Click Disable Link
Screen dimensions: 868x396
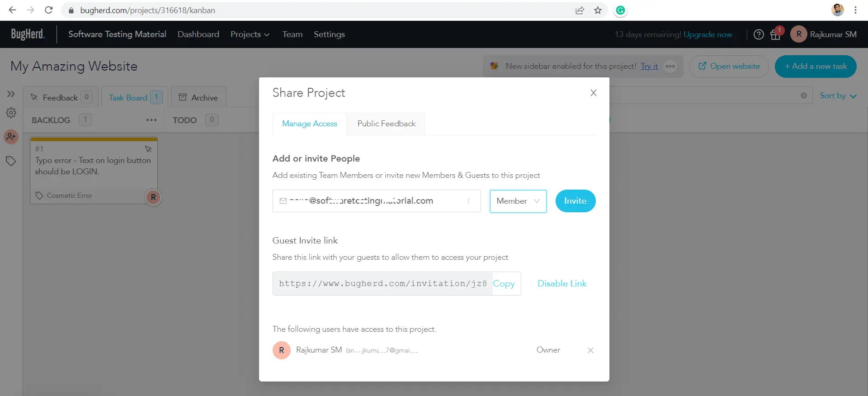tap(562, 284)
